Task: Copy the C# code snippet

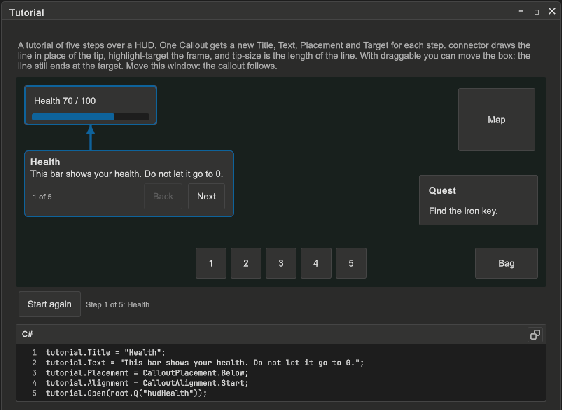Action: pyautogui.click(x=535, y=335)
